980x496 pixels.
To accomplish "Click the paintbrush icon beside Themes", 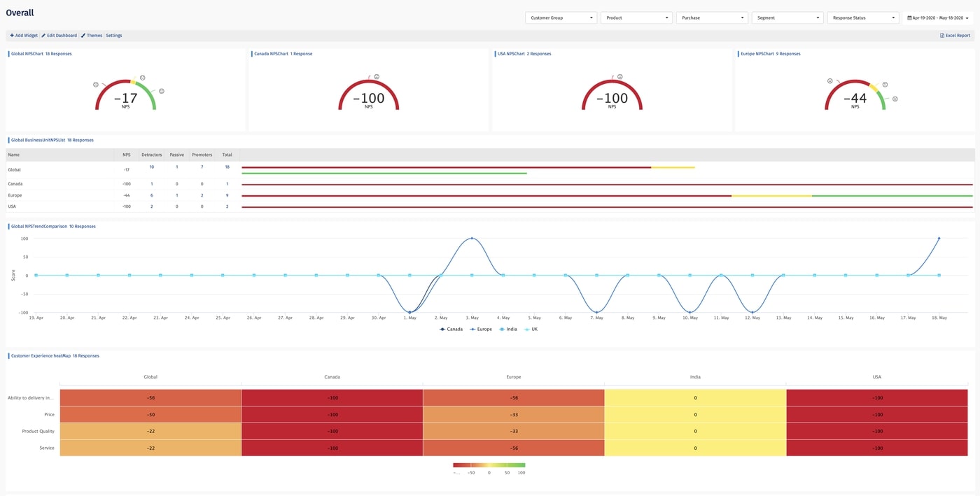I will click(x=83, y=36).
